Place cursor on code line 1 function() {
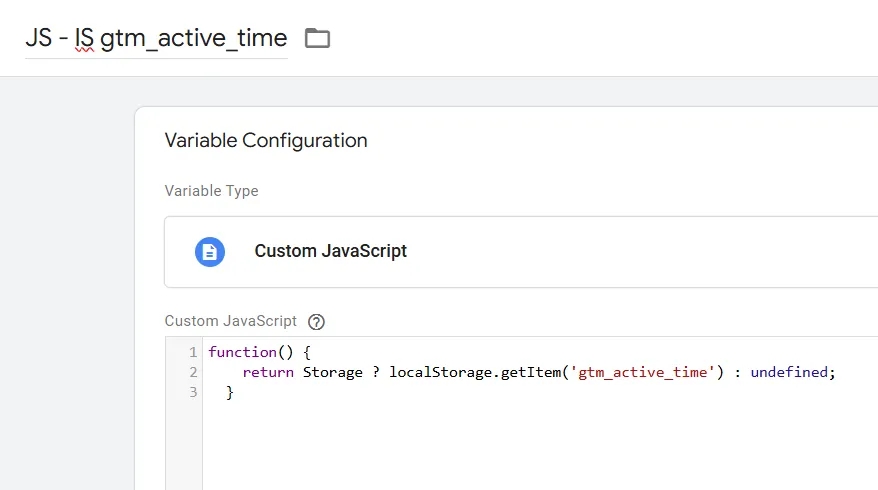 tap(259, 352)
